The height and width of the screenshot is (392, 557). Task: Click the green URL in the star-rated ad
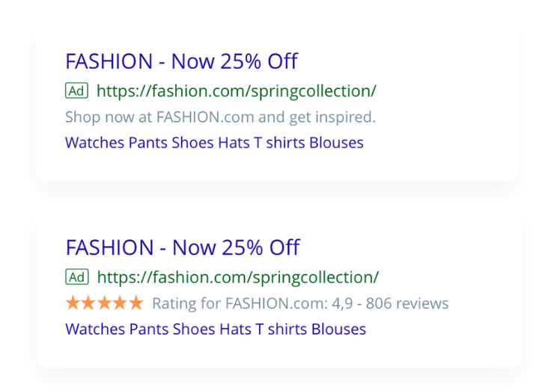tap(238, 278)
